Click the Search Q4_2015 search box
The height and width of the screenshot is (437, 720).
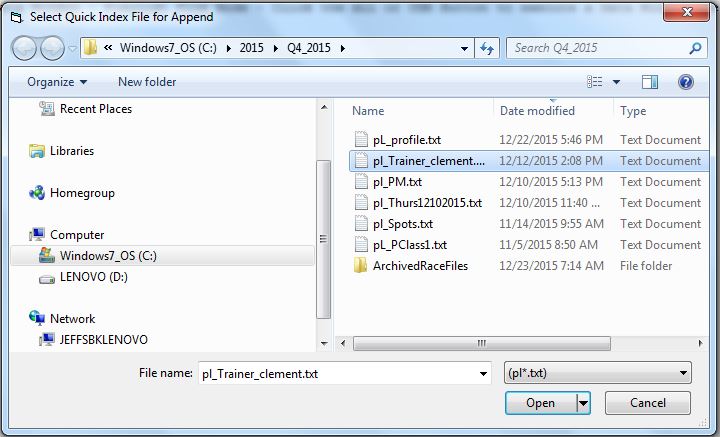click(x=595, y=48)
